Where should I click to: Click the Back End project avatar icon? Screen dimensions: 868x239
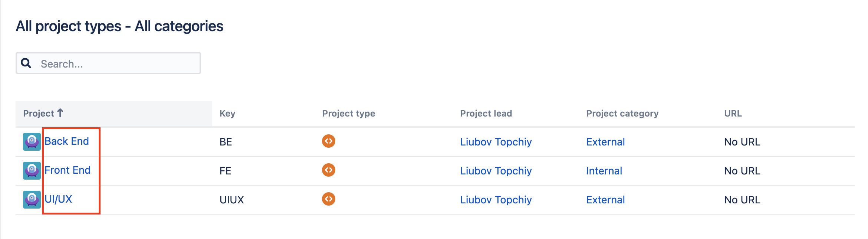(32, 142)
